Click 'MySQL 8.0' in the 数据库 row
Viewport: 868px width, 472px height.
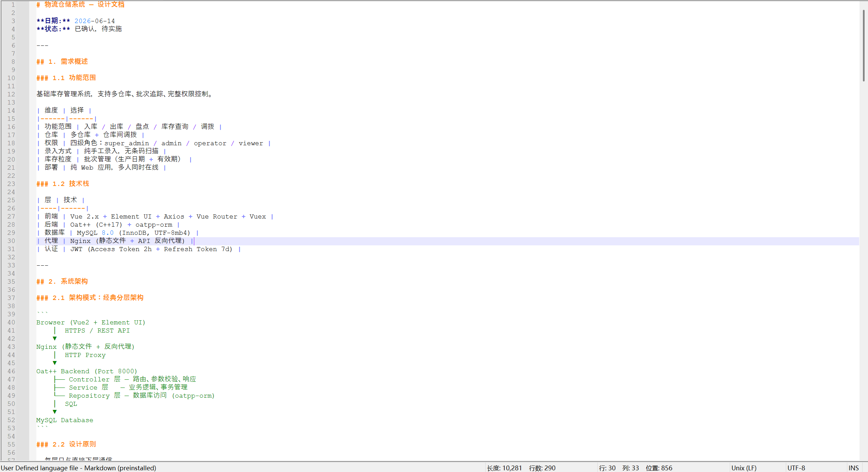point(95,233)
